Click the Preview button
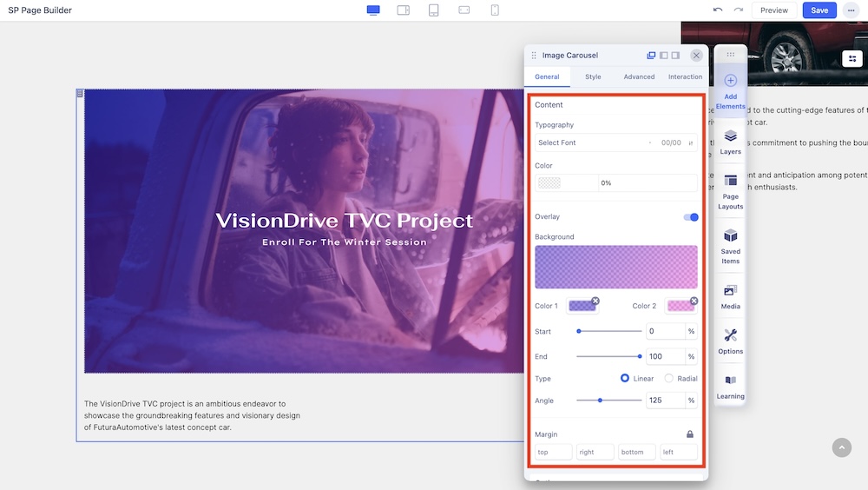 coord(773,10)
